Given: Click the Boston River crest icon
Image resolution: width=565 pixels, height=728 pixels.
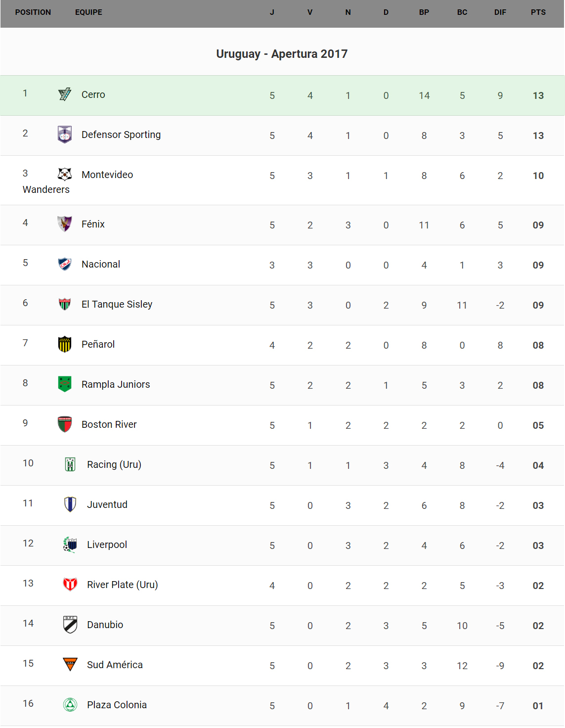Looking at the screenshot, I should pos(65,424).
